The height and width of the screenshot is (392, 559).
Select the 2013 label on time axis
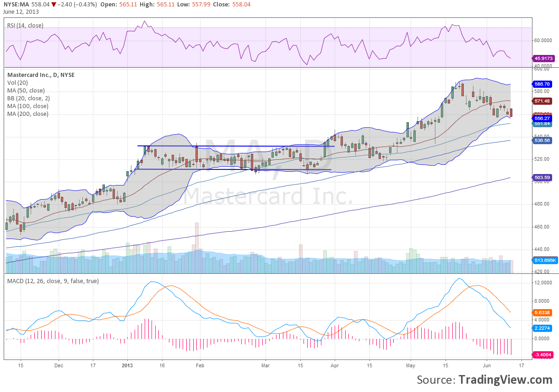pyautogui.click(x=128, y=366)
